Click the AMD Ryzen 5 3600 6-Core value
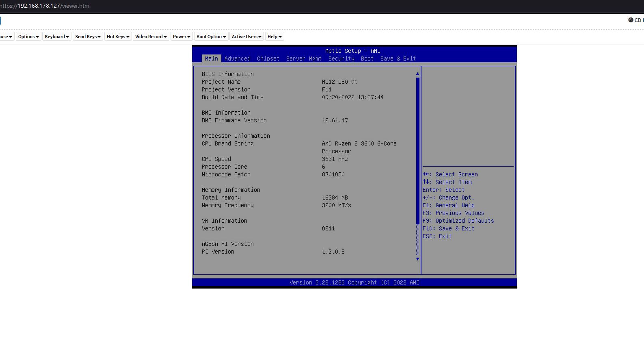This screenshot has width=644, height=356. point(359,143)
